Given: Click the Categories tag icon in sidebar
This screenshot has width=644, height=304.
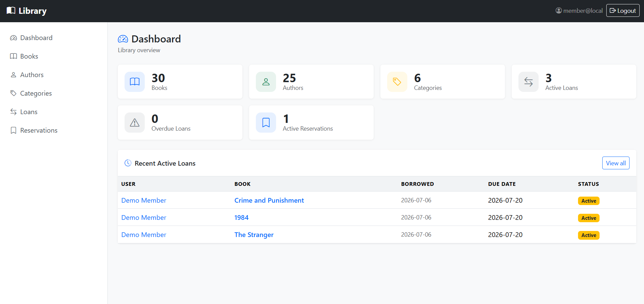Looking at the screenshot, I should (x=13, y=93).
